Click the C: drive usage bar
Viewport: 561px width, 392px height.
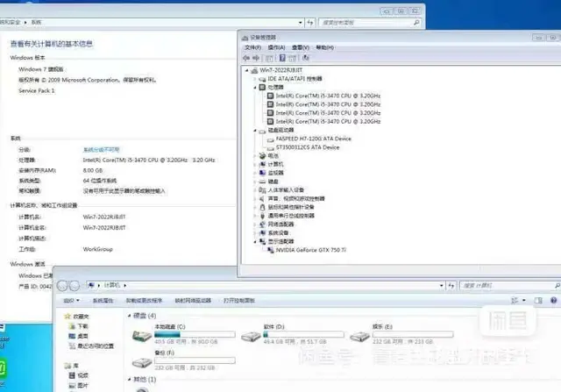click(195, 334)
